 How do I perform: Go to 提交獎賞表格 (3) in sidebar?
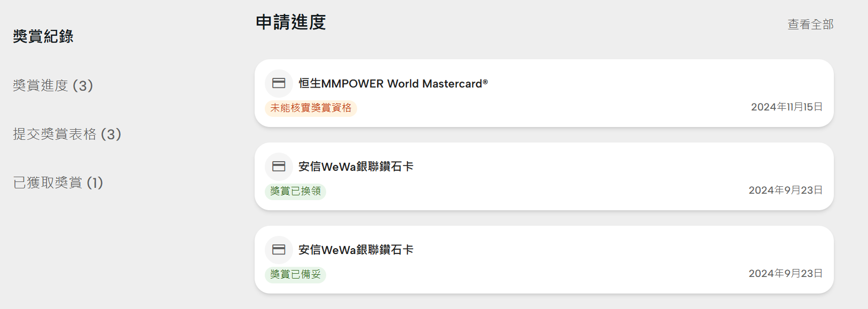(67, 134)
